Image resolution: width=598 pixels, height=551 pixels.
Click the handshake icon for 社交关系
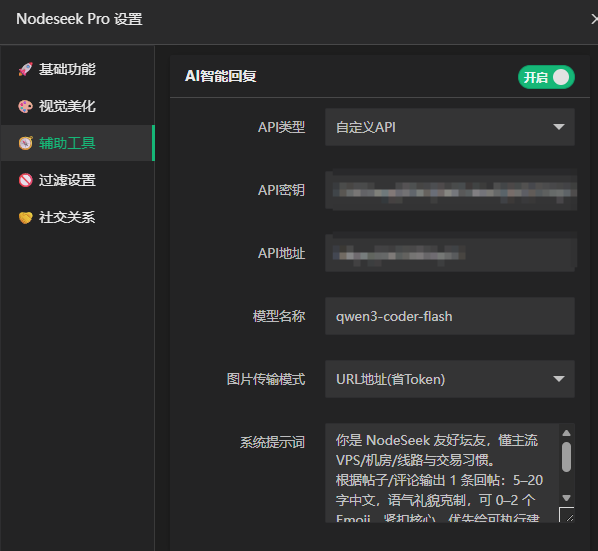coord(26,217)
